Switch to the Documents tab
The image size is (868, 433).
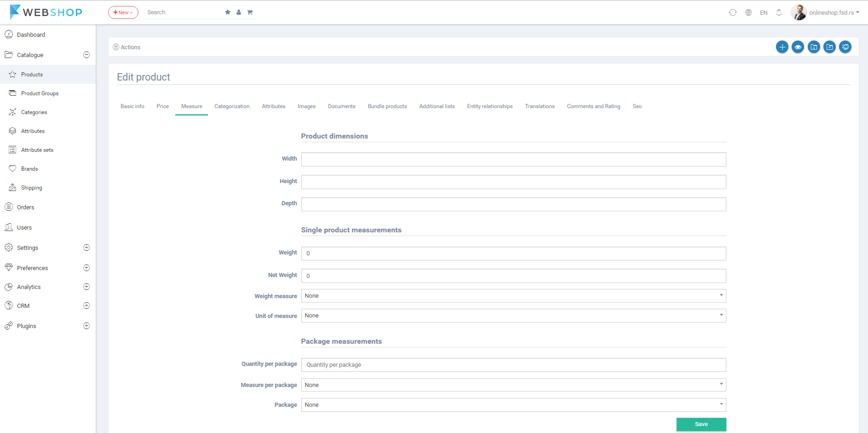coord(342,106)
